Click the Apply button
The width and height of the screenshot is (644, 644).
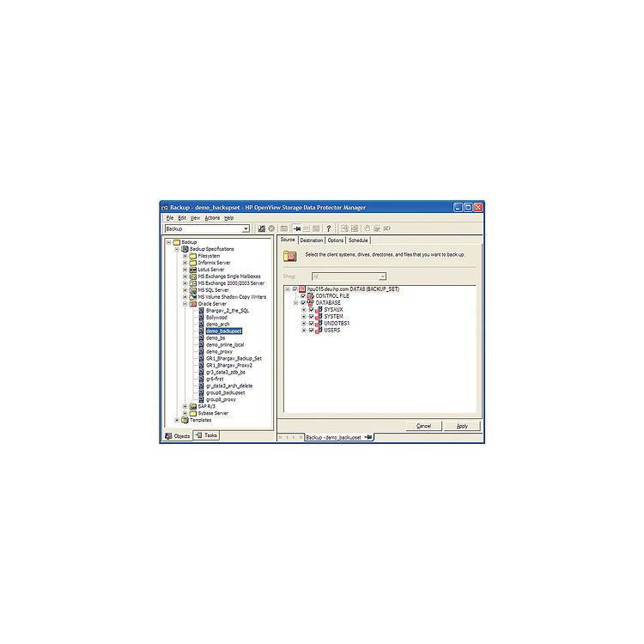[x=462, y=426]
